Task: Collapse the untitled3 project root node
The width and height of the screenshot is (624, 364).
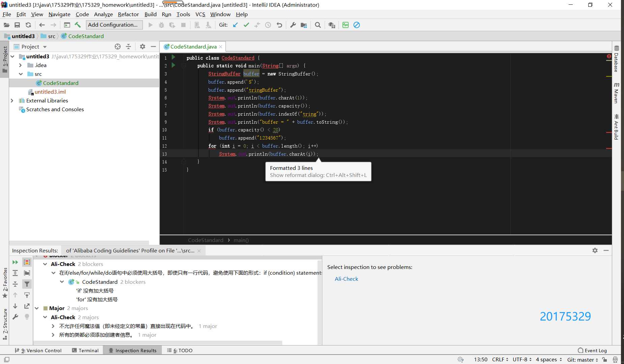Action: point(13,56)
